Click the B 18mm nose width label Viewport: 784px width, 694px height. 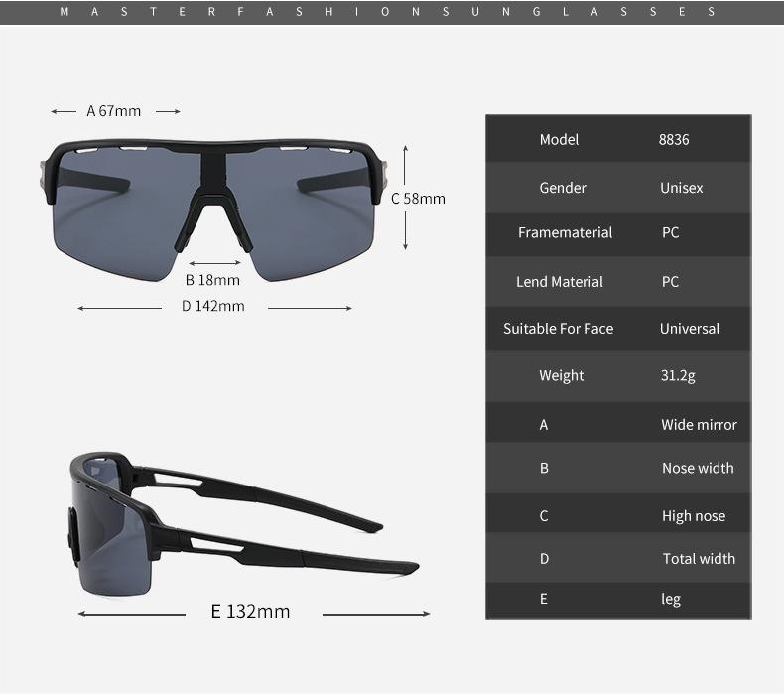(212, 280)
